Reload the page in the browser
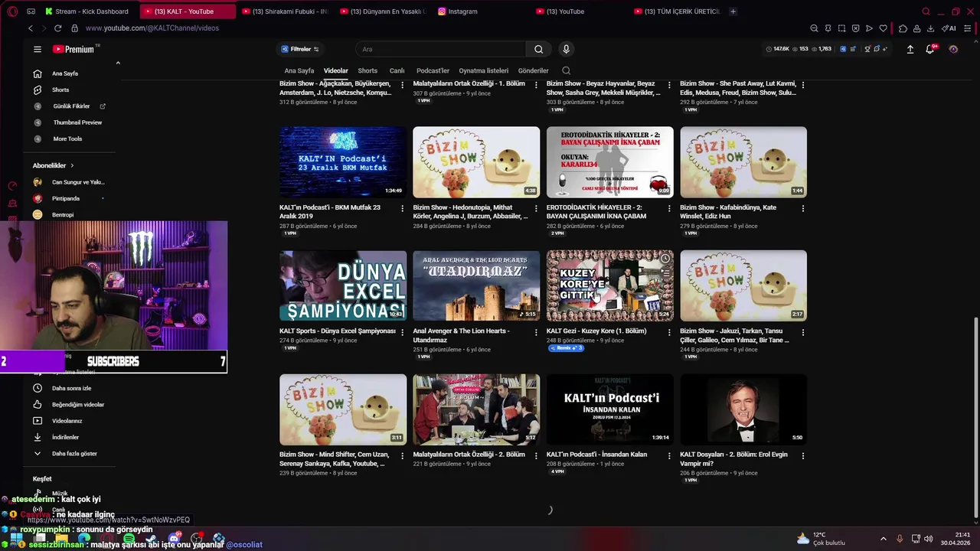 [57, 28]
